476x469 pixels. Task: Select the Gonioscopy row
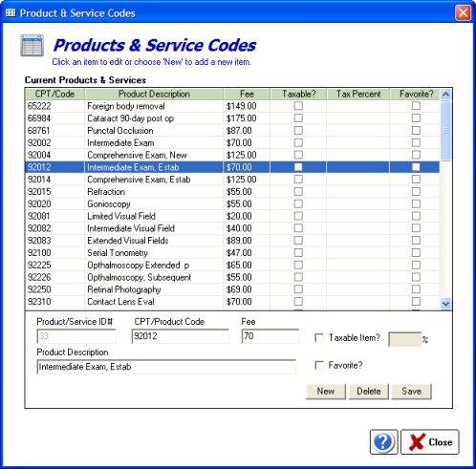point(232,203)
